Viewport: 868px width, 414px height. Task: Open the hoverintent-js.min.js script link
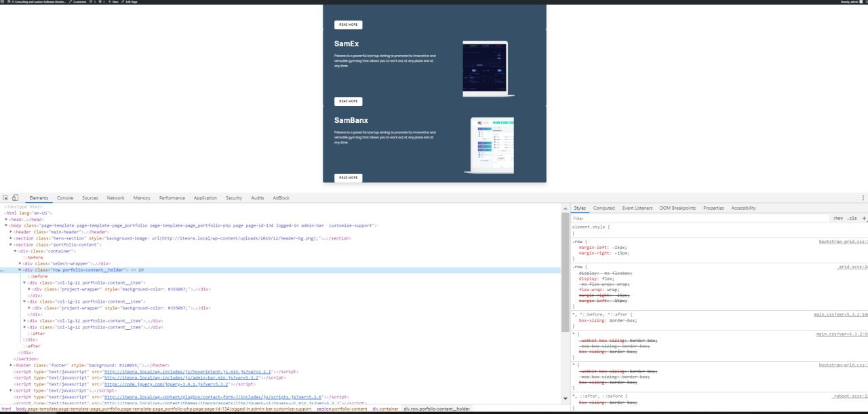pyautogui.click(x=188, y=372)
